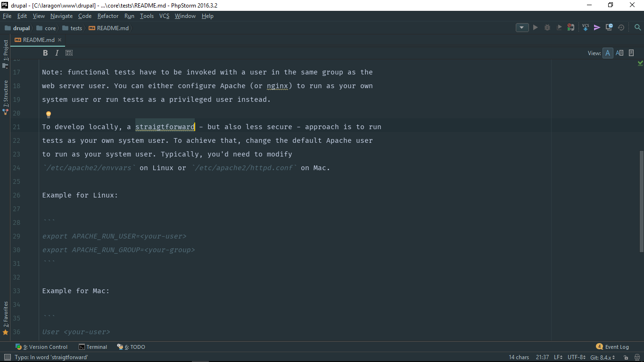644x362 pixels.
Task: Click the misspelled word 'straigtforward'
Action: click(x=165, y=127)
